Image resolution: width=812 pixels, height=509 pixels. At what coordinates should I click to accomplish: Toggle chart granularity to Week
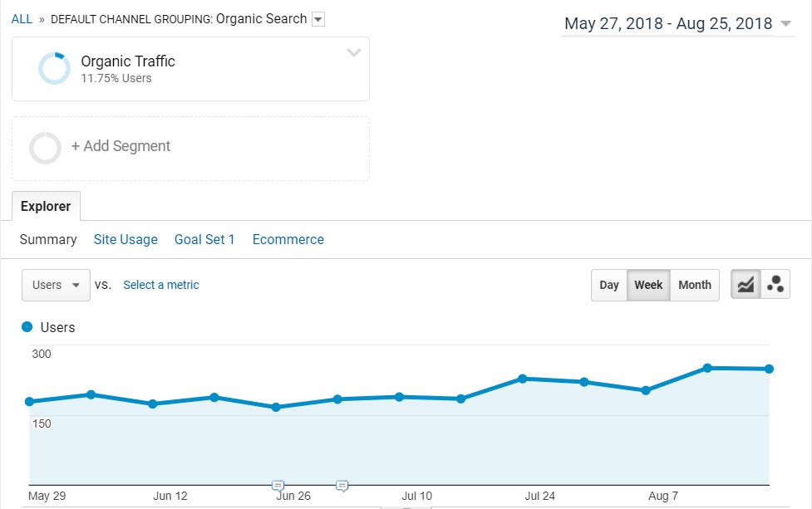648,285
